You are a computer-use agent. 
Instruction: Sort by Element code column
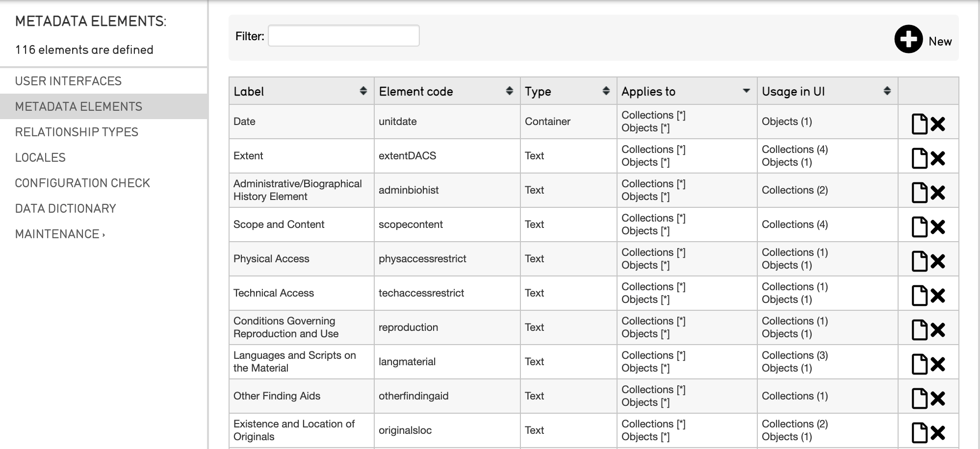point(509,91)
